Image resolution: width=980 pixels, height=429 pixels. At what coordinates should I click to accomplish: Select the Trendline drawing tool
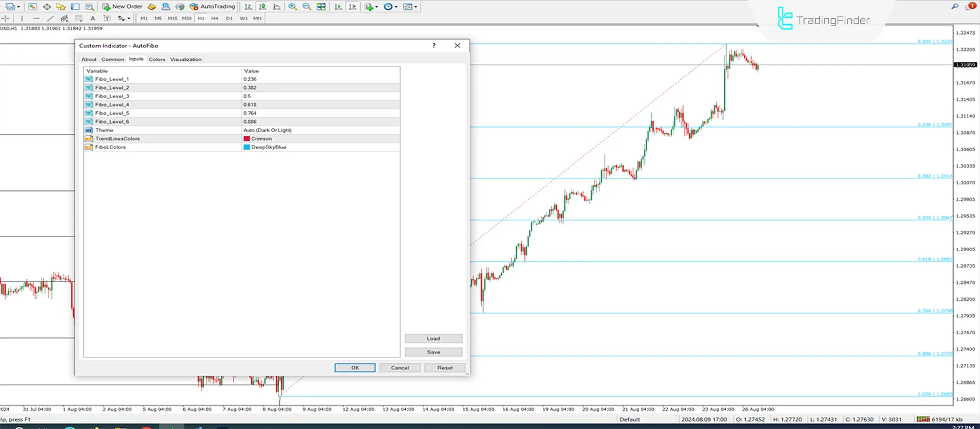tap(50, 18)
